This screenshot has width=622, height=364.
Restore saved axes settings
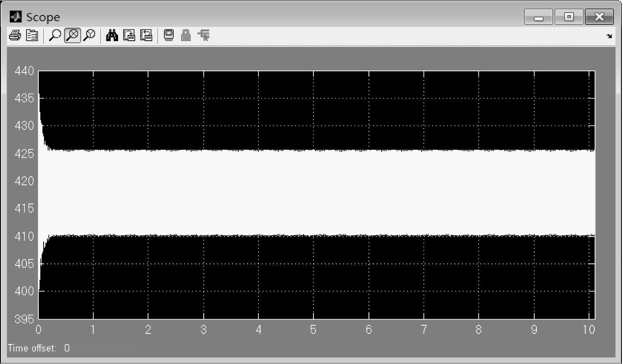[146, 36]
